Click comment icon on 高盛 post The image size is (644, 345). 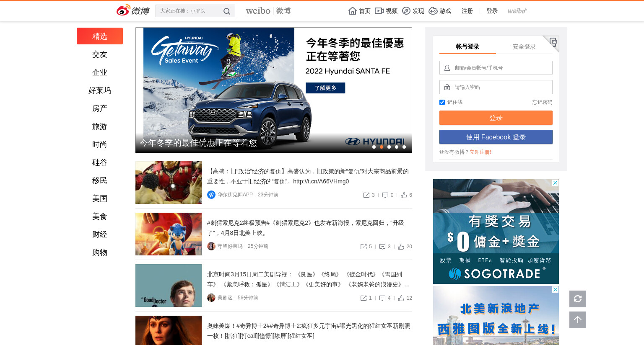[385, 195]
